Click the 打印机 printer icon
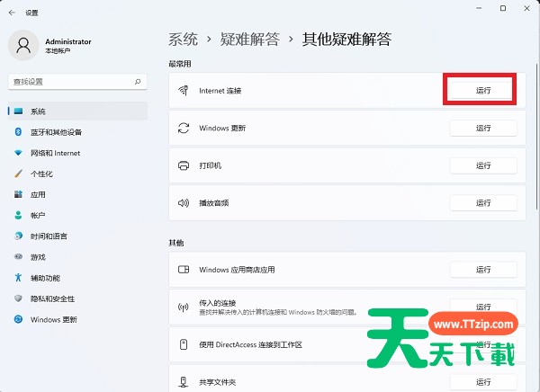Image resolution: width=540 pixels, height=392 pixels. pyautogui.click(x=184, y=165)
